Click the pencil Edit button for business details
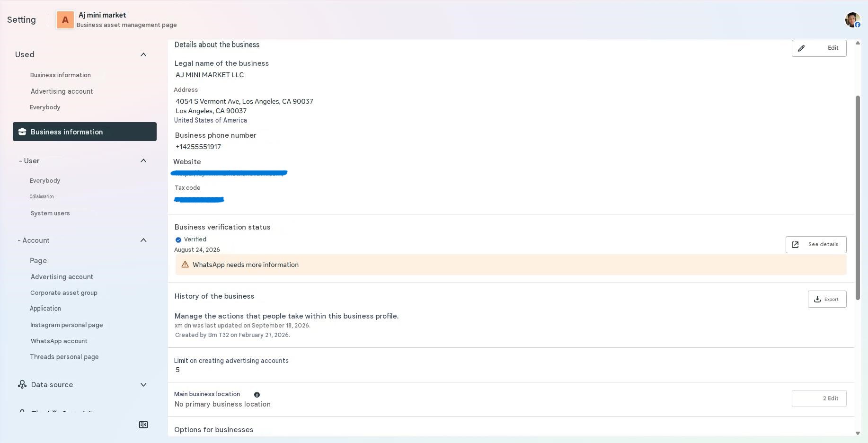This screenshot has width=868, height=443. point(819,48)
